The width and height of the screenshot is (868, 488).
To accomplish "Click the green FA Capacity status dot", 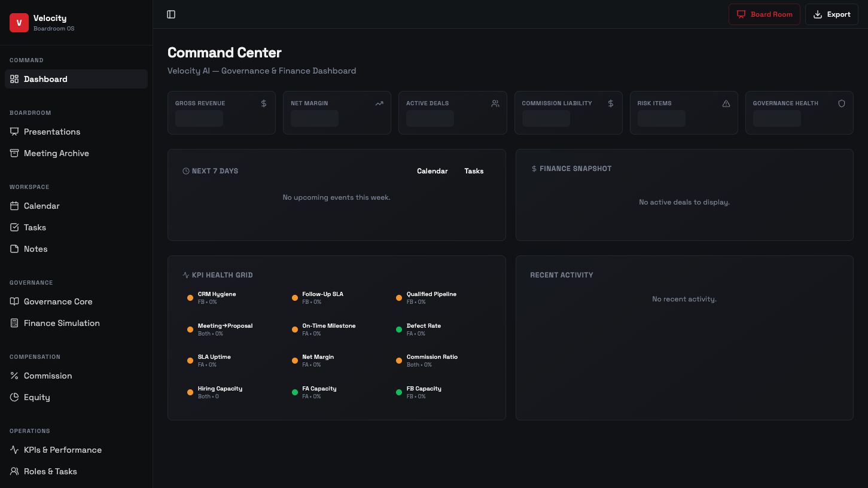I will 295,392.
